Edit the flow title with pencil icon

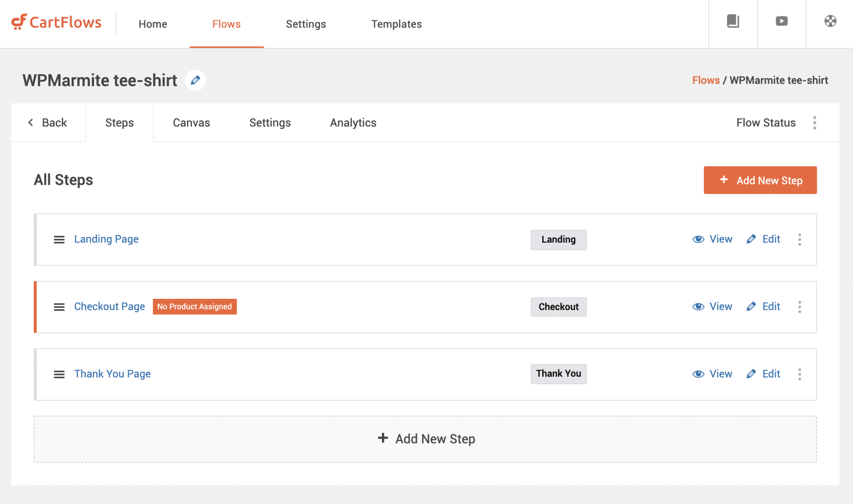pos(195,80)
